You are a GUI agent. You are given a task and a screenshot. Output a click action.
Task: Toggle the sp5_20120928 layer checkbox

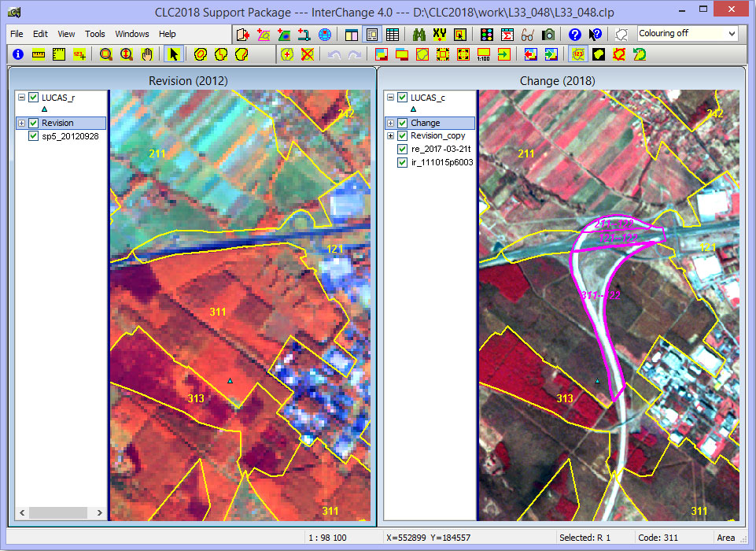pos(34,135)
